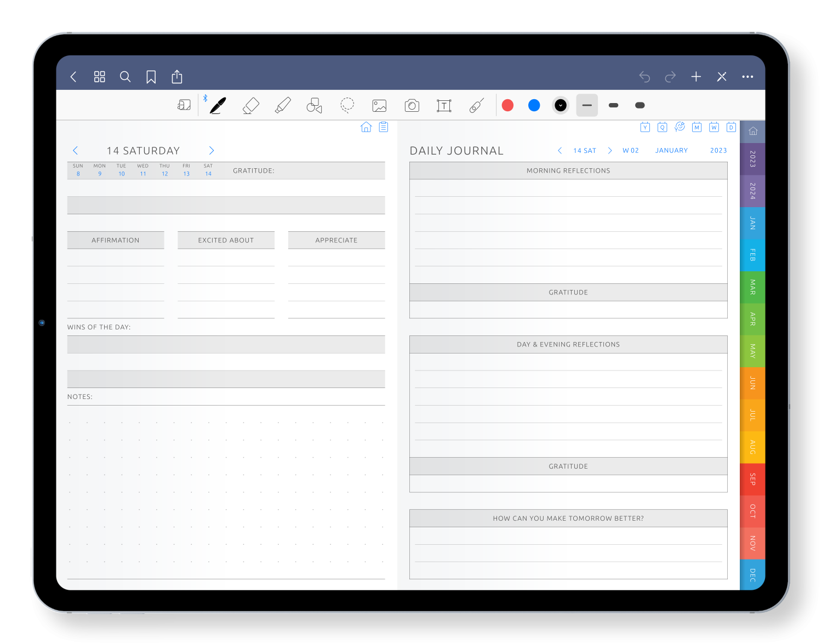
Task: Undo the last action
Action: coord(644,77)
